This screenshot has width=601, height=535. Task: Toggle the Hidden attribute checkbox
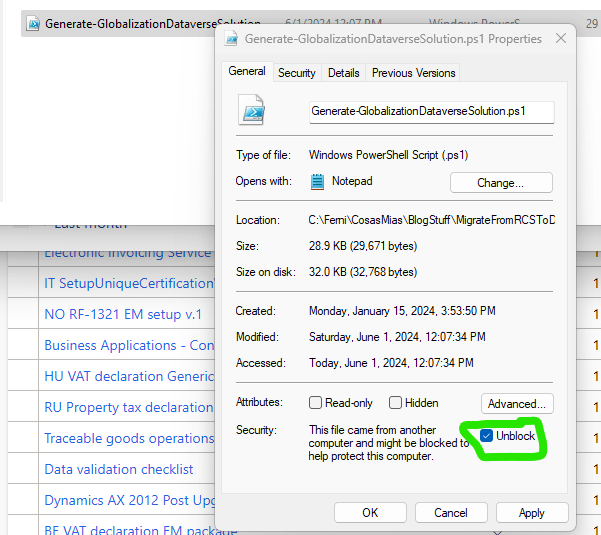pyautogui.click(x=395, y=403)
